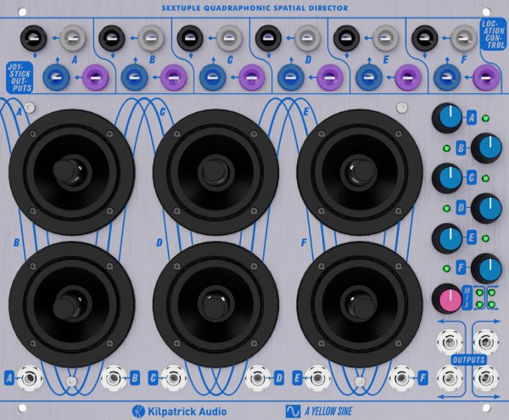509x420 pixels.
Task: Click the bottom-right jack in the OUTPUTS section
Action: pyautogui.click(x=485, y=377)
